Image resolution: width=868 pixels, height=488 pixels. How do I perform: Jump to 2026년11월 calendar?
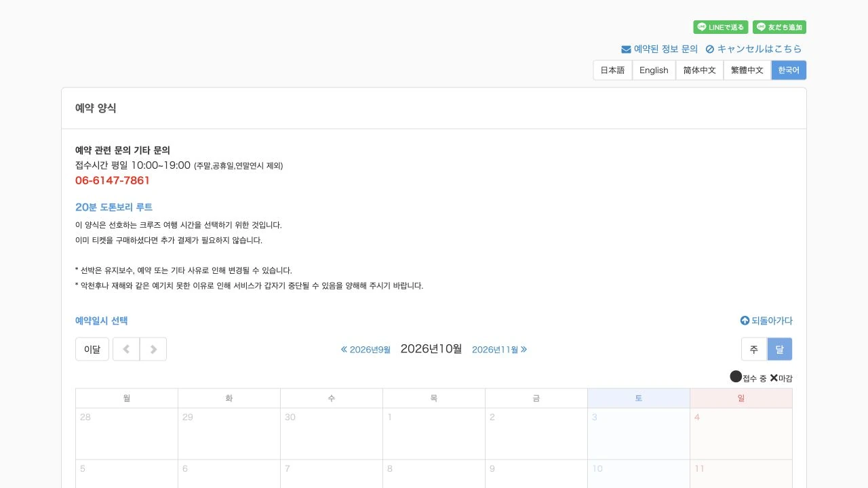click(x=500, y=350)
